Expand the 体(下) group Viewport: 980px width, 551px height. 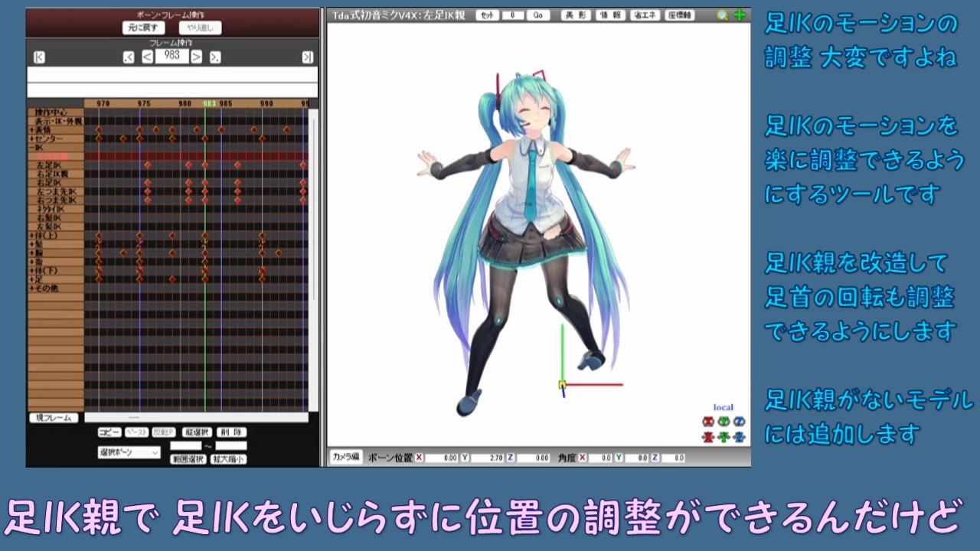click(x=31, y=271)
